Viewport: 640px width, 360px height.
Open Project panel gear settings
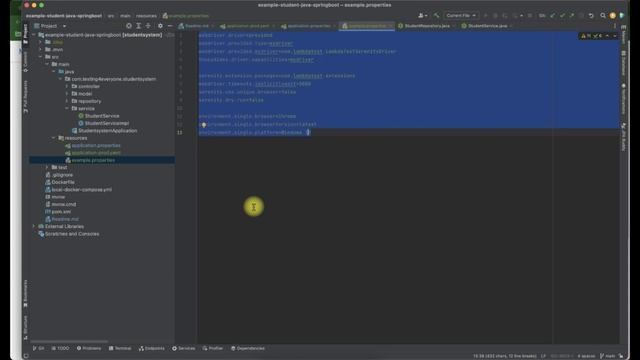point(160,26)
